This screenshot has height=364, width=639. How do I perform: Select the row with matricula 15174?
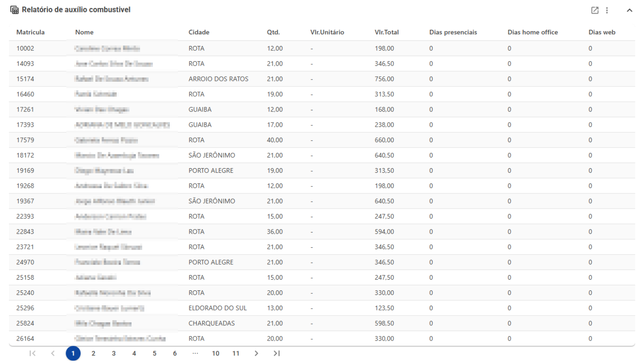click(x=322, y=79)
